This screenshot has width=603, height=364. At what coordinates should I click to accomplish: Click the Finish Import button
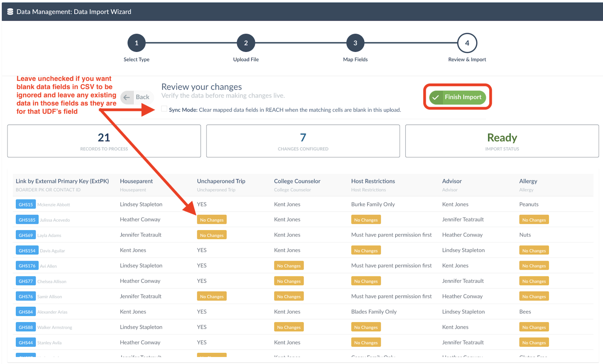[458, 97]
